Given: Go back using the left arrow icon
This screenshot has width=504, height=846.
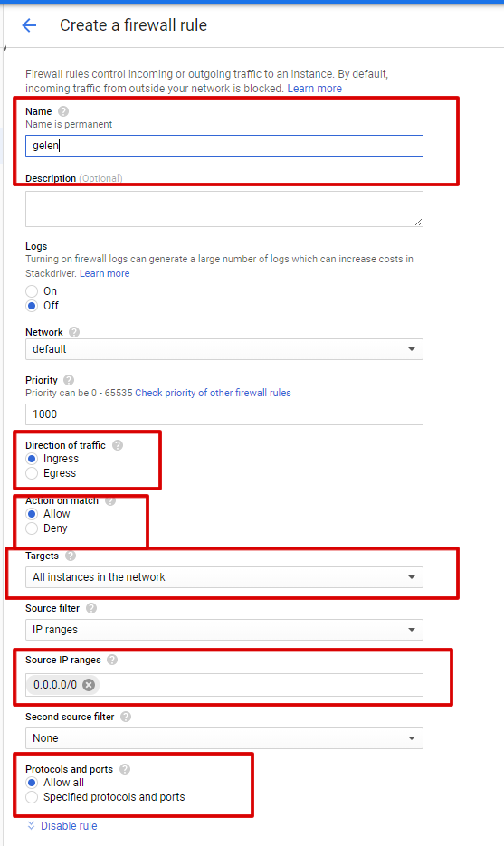Looking at the screenshot, I should coord(29,25).
